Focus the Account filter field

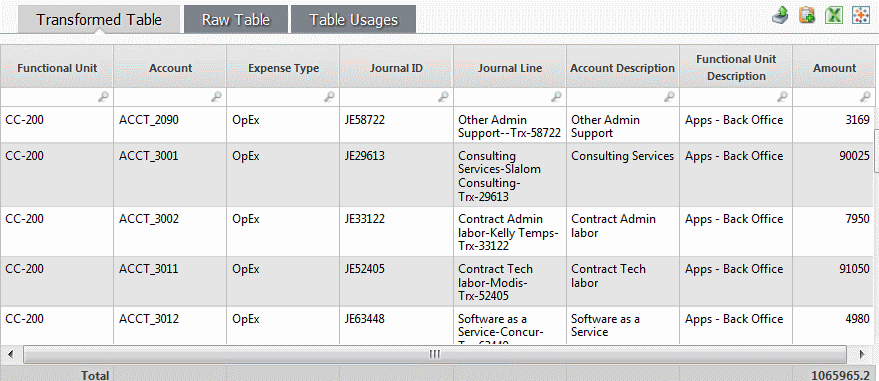point(170,97)
